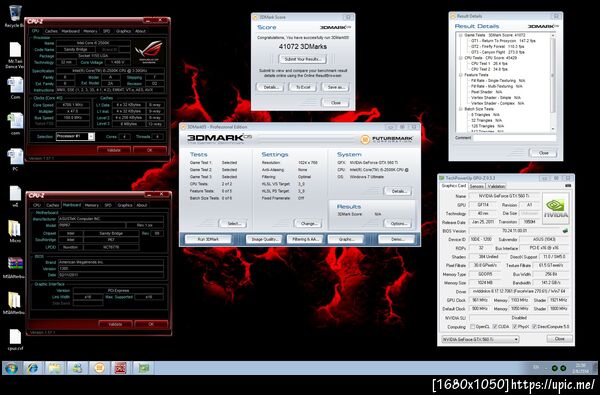
Task: Switch to the red CPU-Z taskbar icon
Action: [x=121, y=368]
